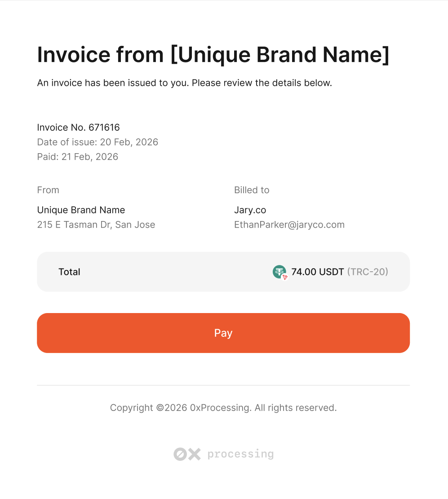Click the 0x logo icon in footer

coord(187,454)
